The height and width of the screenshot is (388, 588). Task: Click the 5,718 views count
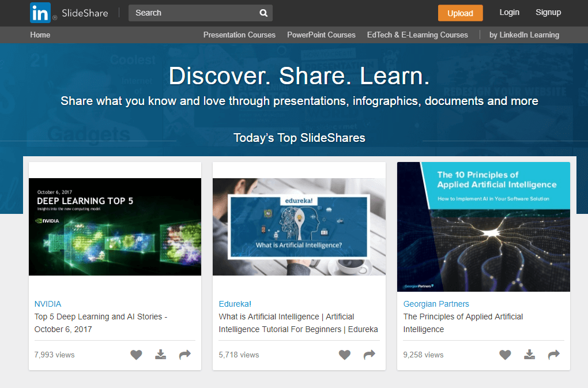point(239,355)
